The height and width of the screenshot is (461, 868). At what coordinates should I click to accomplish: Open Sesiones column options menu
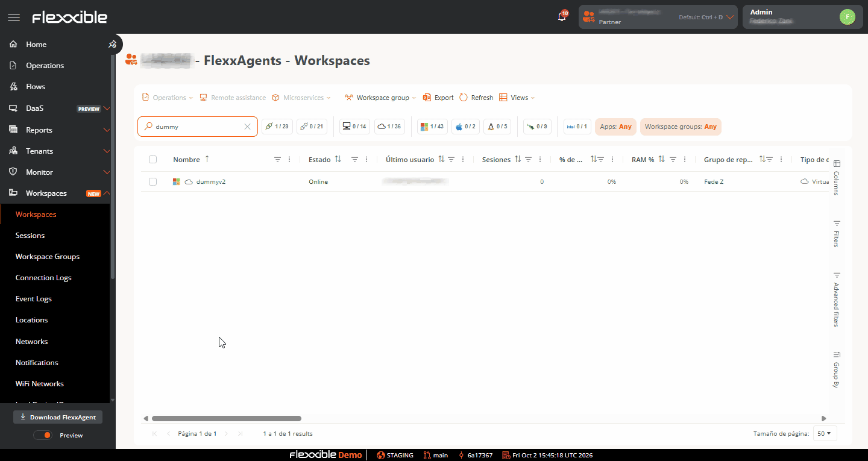[540, 160]
